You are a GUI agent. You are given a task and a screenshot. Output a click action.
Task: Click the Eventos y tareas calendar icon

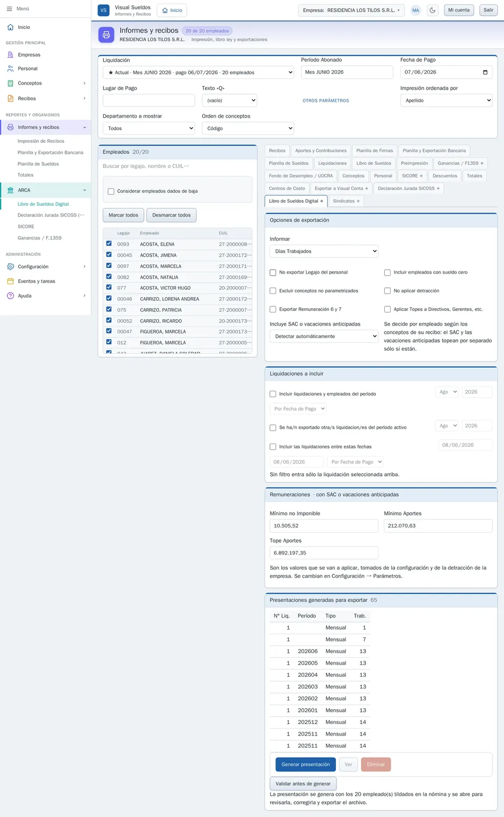coord(10,281)
